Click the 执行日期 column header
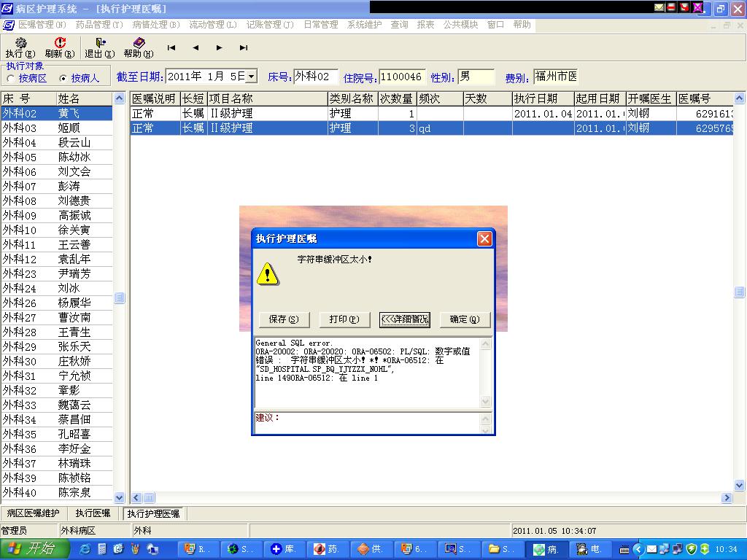747x560 pixels. pyautogui.click(x=543, y=98)
